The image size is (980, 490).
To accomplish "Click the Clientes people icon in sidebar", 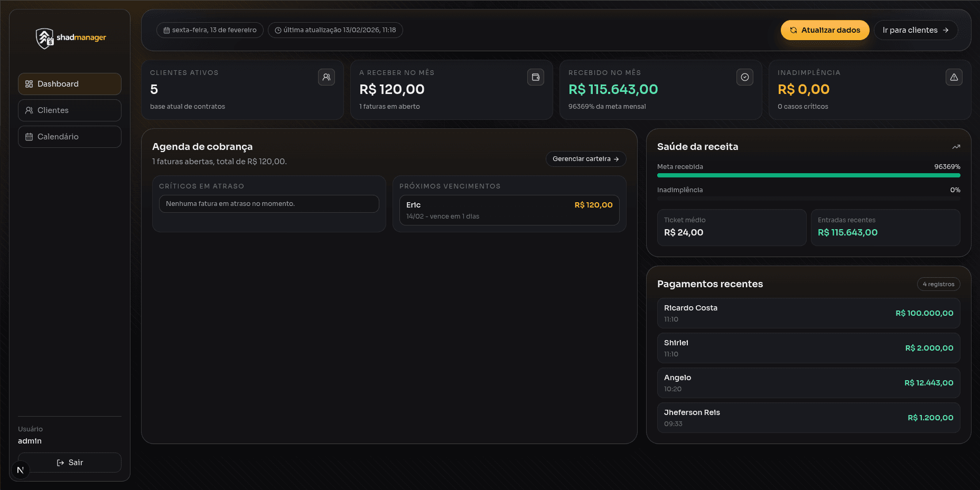I will pos(29,110).
